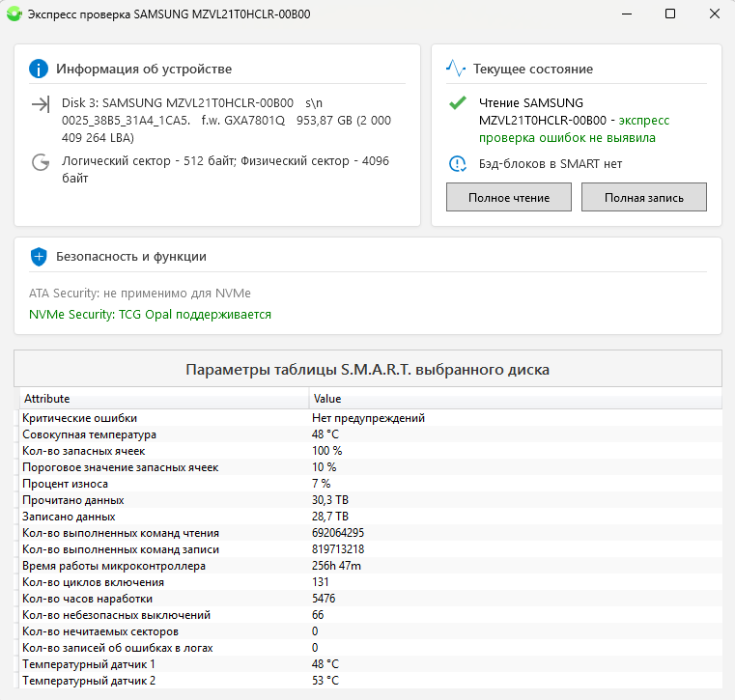Screen dimensions: 735x700
Task: Click the blue alert icon beside Бэд-блоков
Action: coord(458,163)
